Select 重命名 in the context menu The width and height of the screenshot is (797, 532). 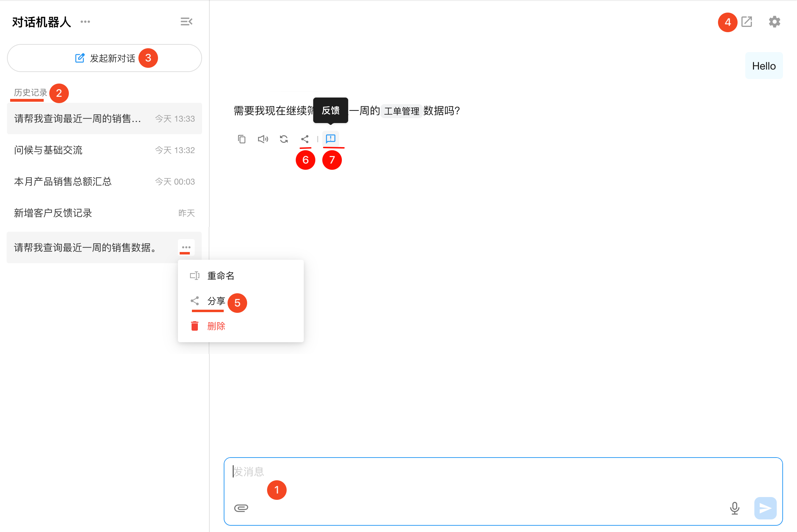pos(220,276)
